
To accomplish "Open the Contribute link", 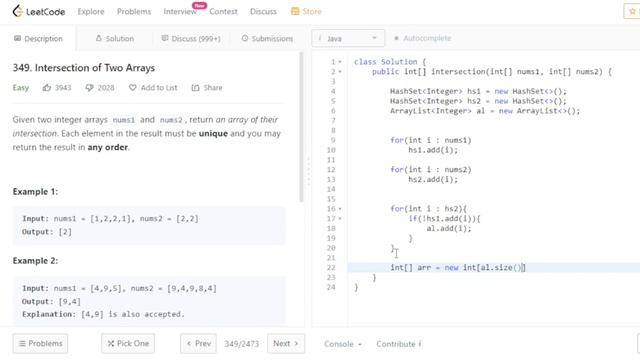I will [x=396, y=344].
